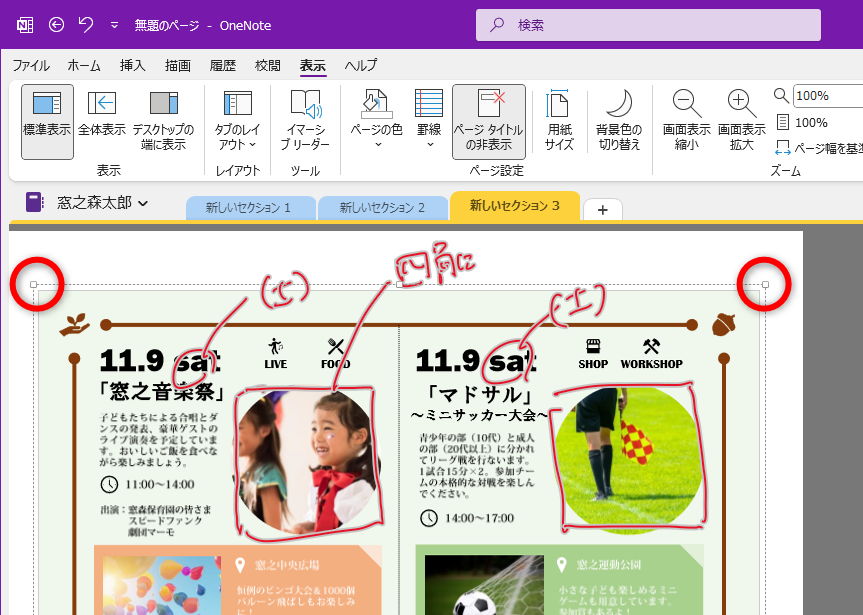Viewport: 863px width, 615px height.
Task: Open the 新しいセクション 1 section tab
Action: pos(250,208)
